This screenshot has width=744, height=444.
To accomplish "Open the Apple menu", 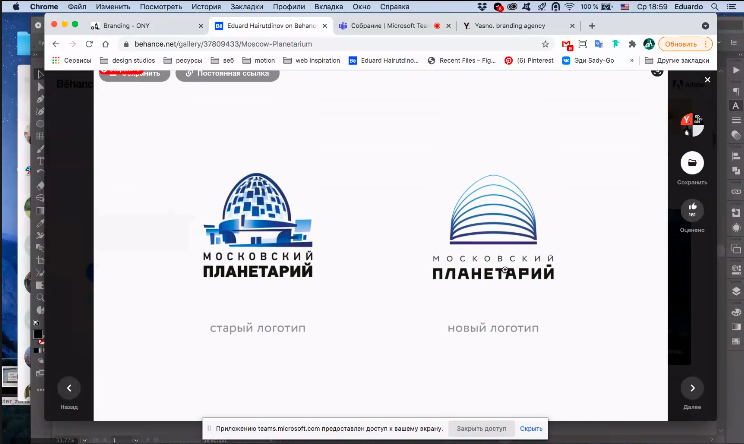I will [x=15, y=7].
